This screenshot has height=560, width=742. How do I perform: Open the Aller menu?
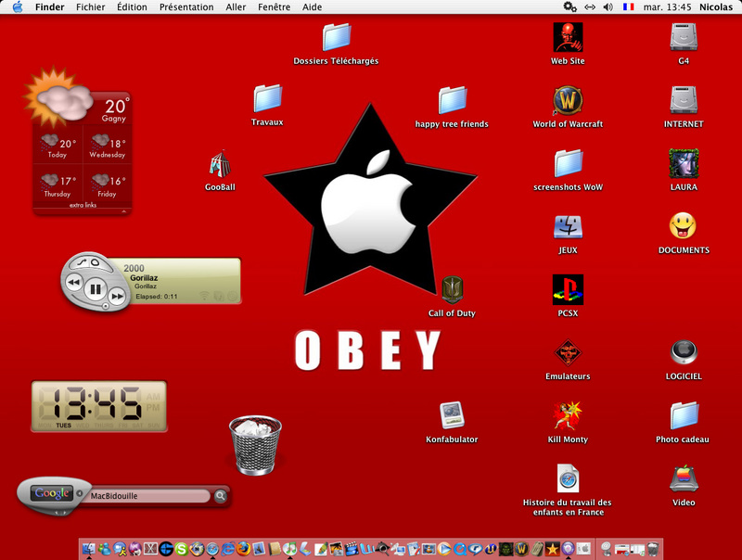(236, 7)
